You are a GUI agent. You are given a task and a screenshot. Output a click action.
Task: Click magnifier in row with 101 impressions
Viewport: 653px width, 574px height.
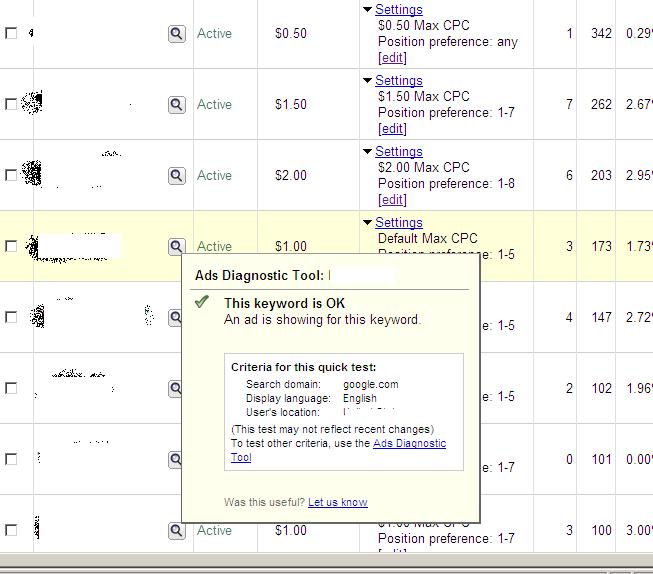[x=175, y=459]
